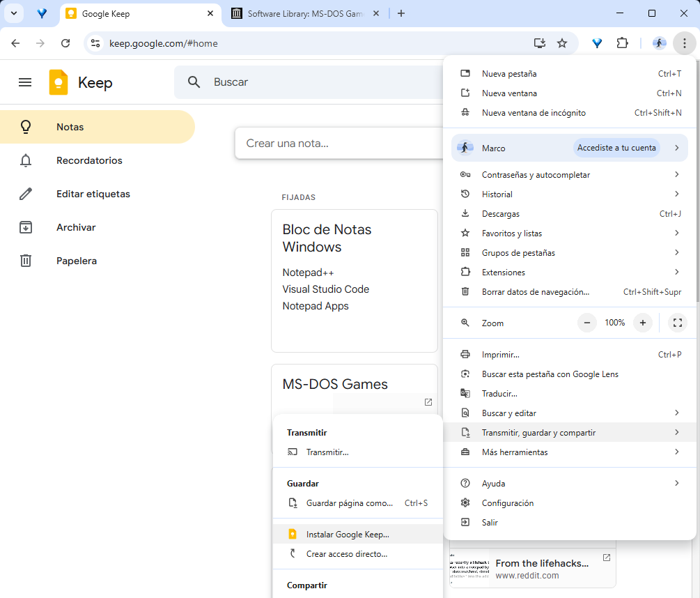The width and height of the screenshot is (700, 598).
Task: Click the Editar etiquetas pencil icon
Action: (x=26, y=194)
